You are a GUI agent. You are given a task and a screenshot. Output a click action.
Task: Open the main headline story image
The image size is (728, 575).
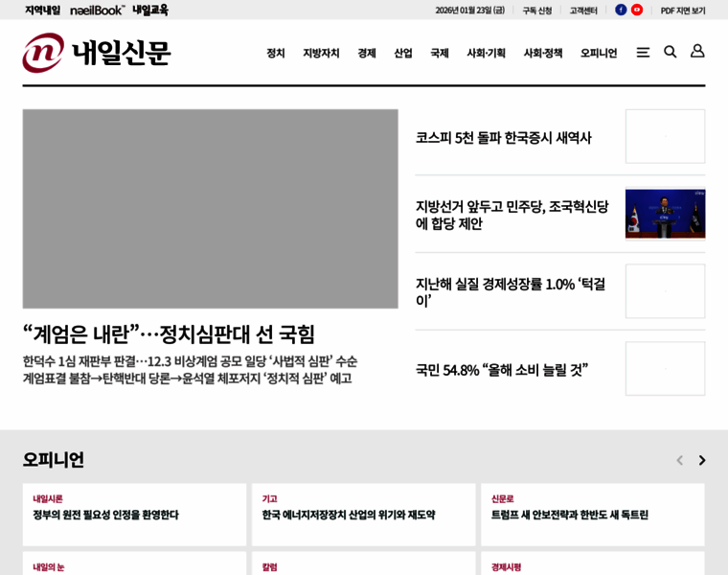[x=211, y=209]
